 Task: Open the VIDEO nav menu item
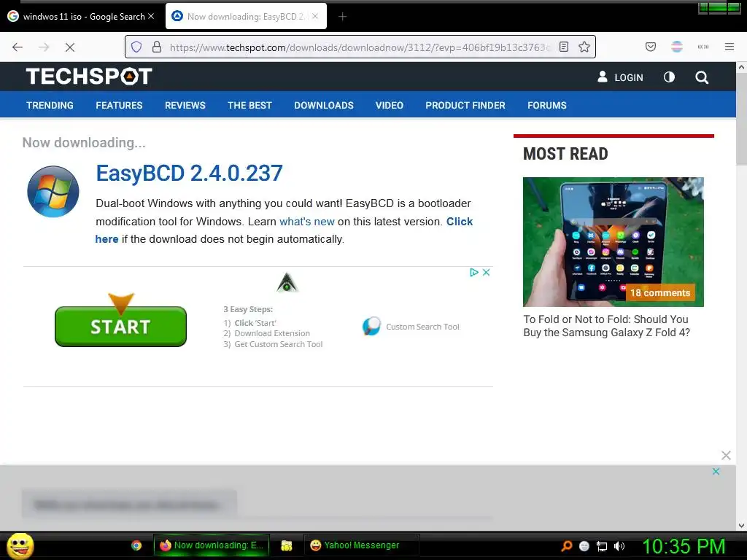coord(390,105)
